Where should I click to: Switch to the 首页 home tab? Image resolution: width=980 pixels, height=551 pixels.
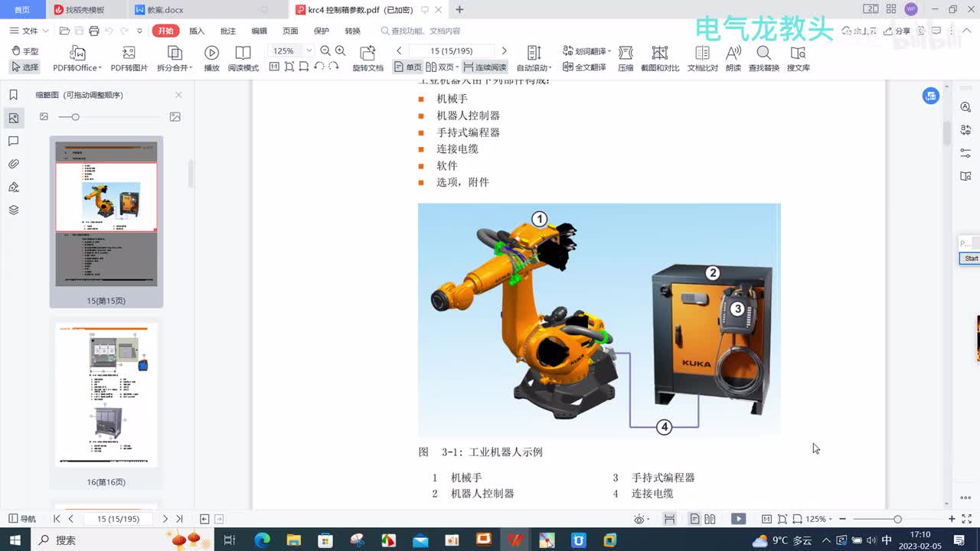coord(22,10)
